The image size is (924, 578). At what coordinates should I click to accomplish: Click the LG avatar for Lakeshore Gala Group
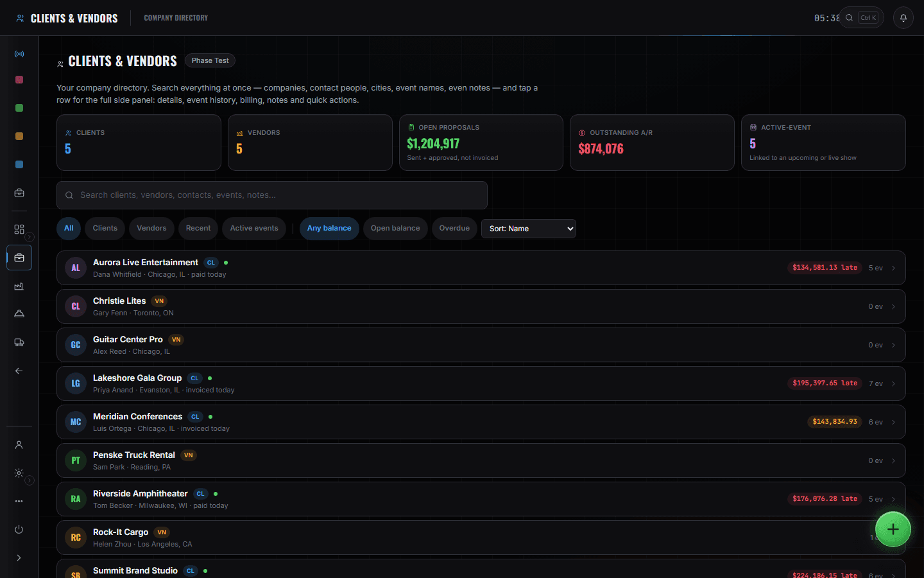point(76,383)
